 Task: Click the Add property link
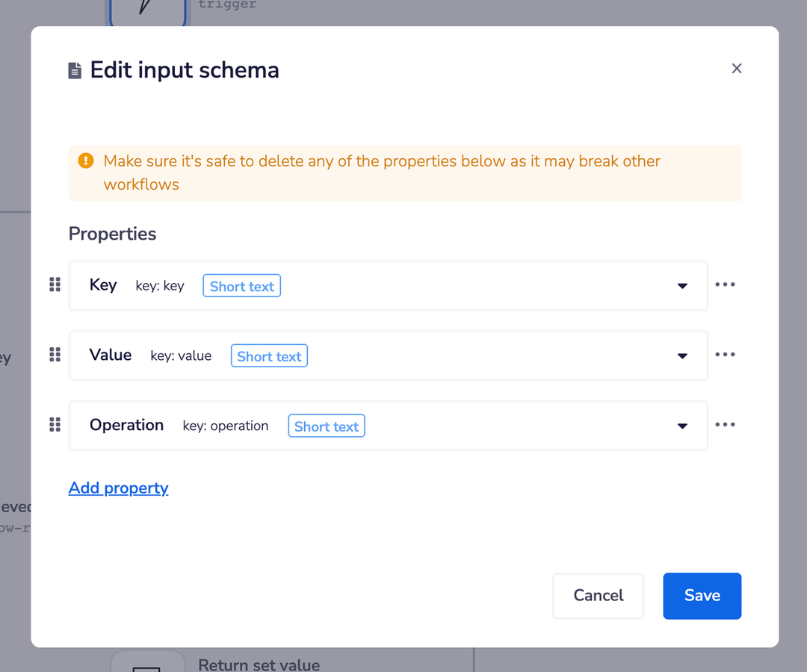[x=118, y=488]
